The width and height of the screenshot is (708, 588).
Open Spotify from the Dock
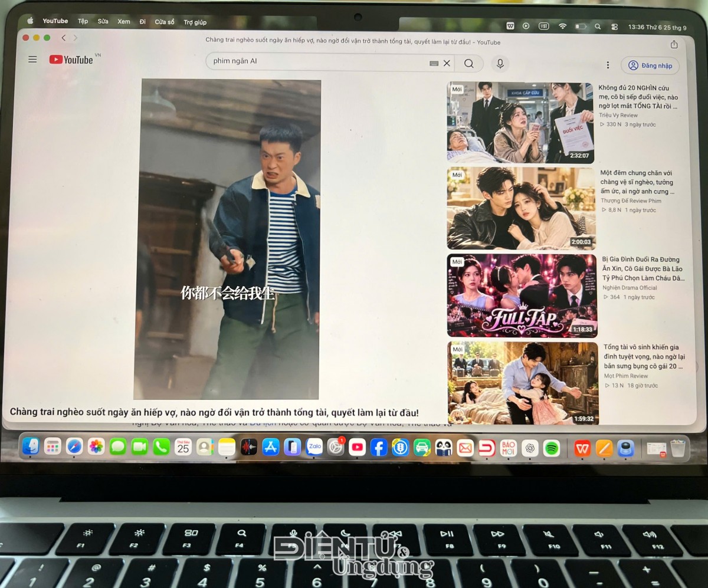(x=552, y=449)
